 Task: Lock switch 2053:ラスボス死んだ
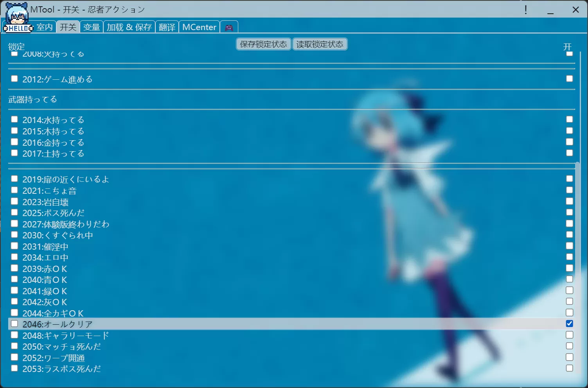click(14, 368)
